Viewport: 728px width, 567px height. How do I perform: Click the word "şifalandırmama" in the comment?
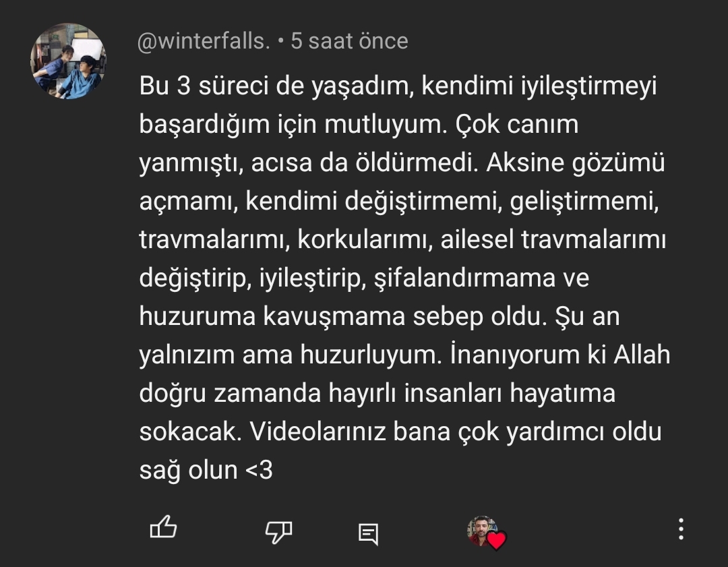464,278
